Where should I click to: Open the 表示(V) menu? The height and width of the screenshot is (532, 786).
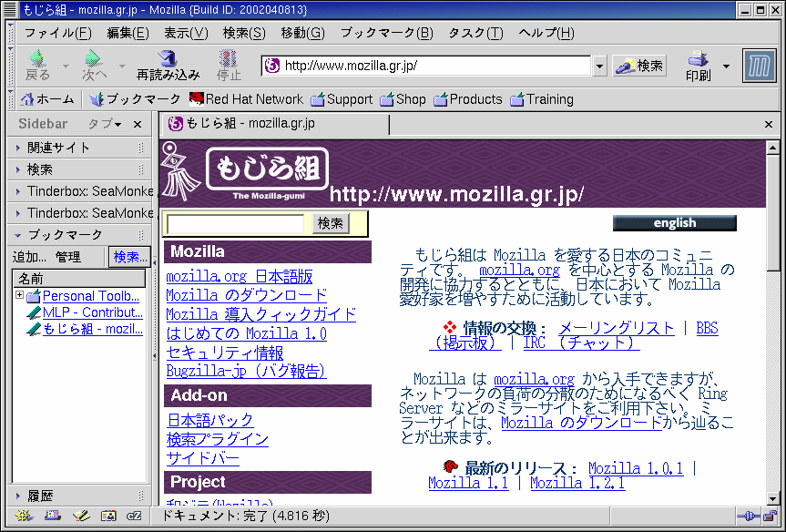tap(186, 33)
